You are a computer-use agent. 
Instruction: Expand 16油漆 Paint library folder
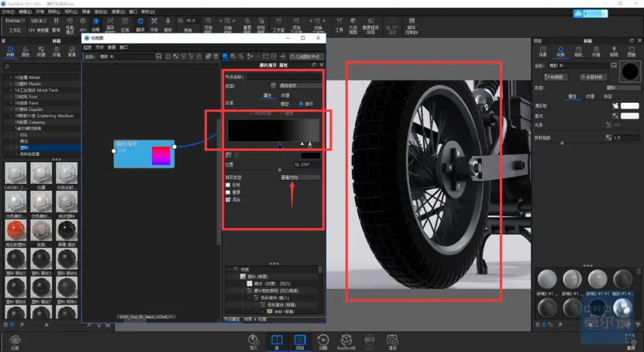[x=10, y=103]
